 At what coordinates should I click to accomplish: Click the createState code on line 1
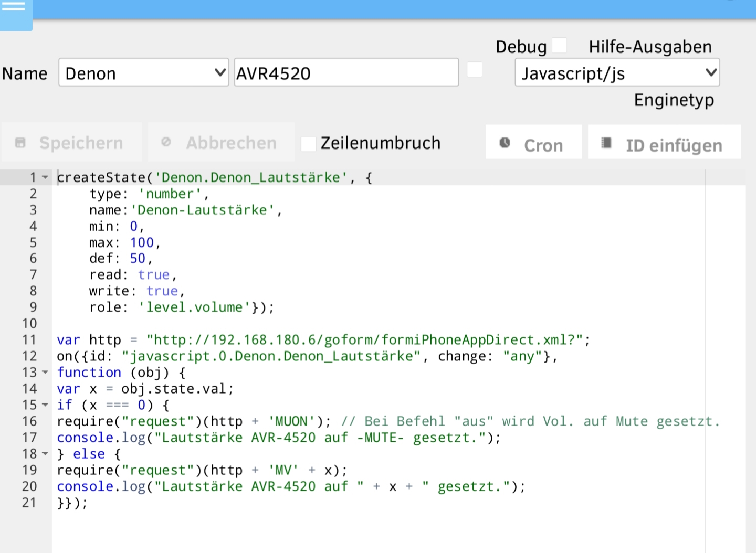point(214,177)
